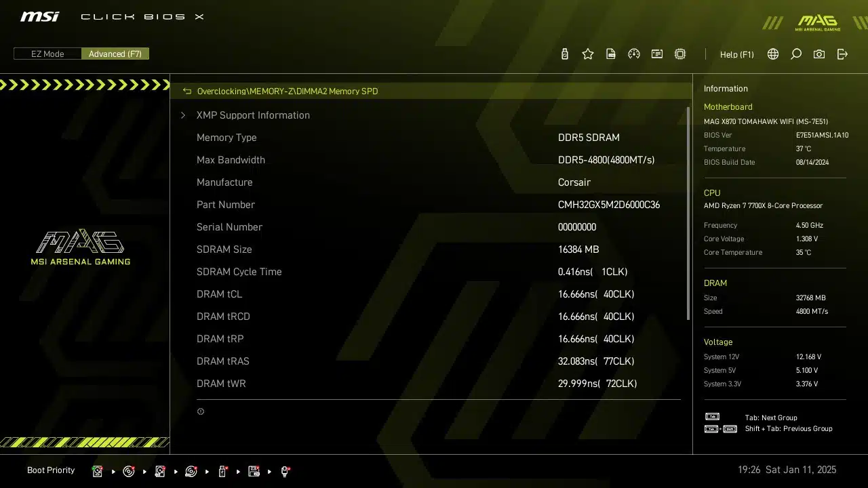868x488 pixels.
Task: Click the Boot Priority label
Action: (x=51, y=470)
